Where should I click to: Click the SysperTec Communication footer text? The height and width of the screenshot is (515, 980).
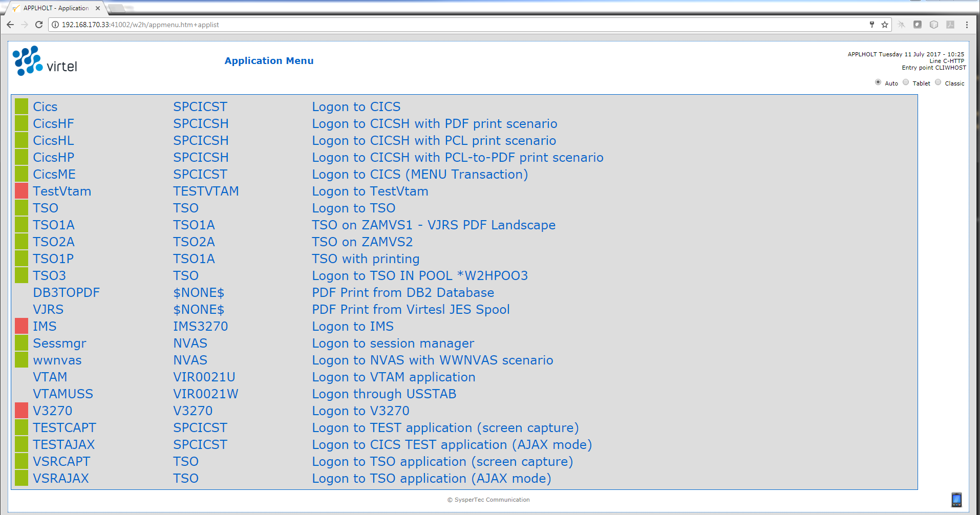[488, 500]
